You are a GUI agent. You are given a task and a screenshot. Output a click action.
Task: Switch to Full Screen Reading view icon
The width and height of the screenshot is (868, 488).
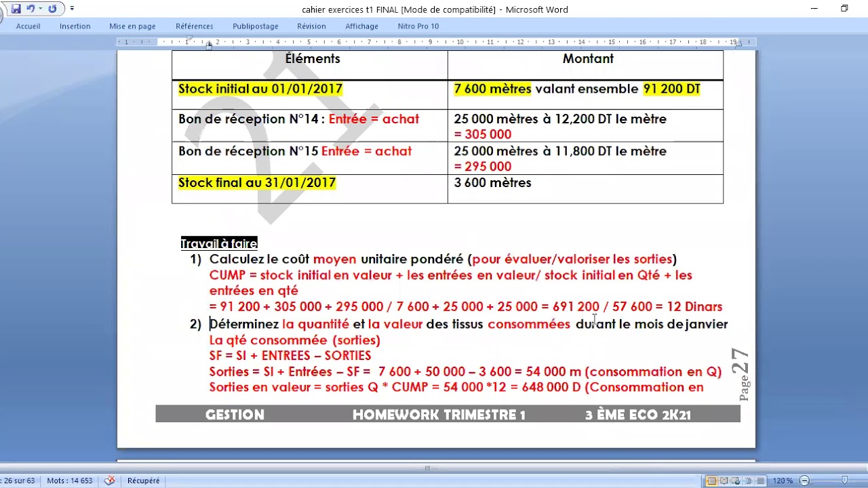[724, 481]
